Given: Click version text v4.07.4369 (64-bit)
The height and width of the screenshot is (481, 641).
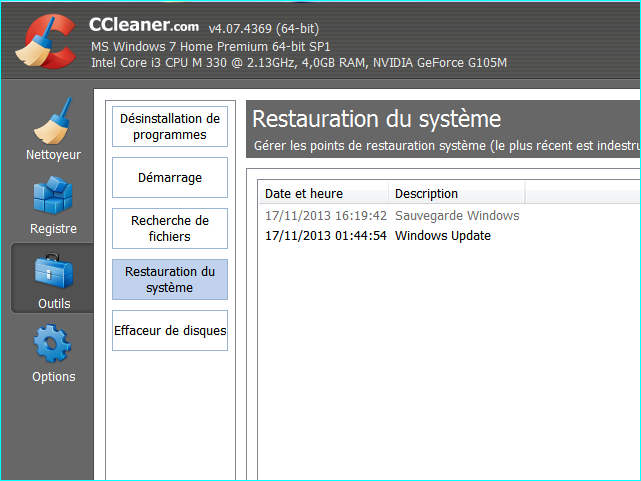Looking at the screenshot, I should pyautogui.click(x=264, y=29).
